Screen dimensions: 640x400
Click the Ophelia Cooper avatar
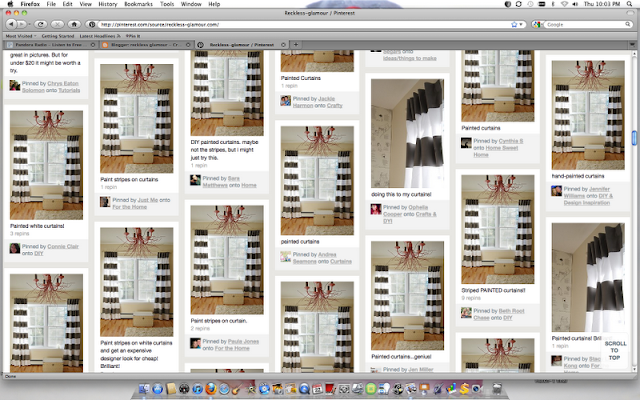point(376,209)
